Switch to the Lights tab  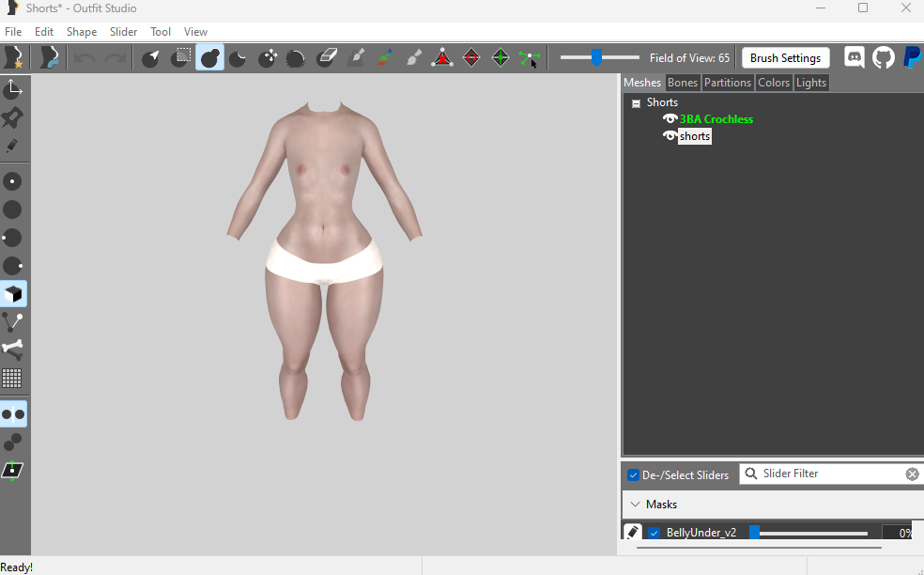[811, 83]
